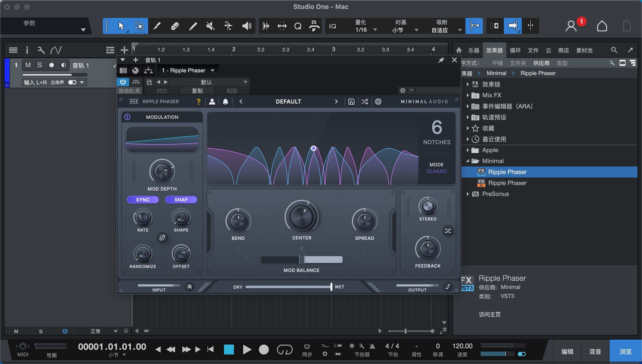Click the 复制 button in plugin header

197,91
